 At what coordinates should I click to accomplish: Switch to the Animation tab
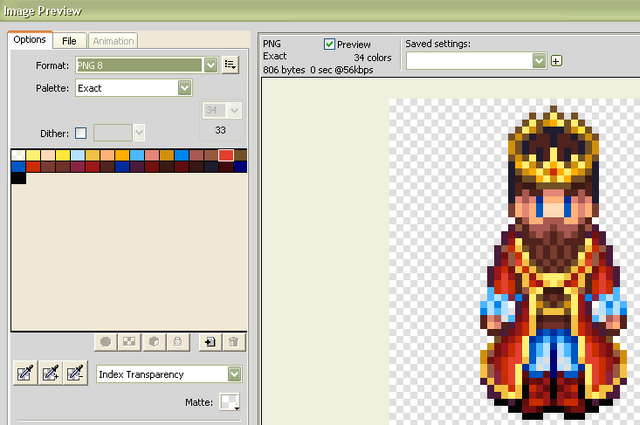(x=113, y=41)
